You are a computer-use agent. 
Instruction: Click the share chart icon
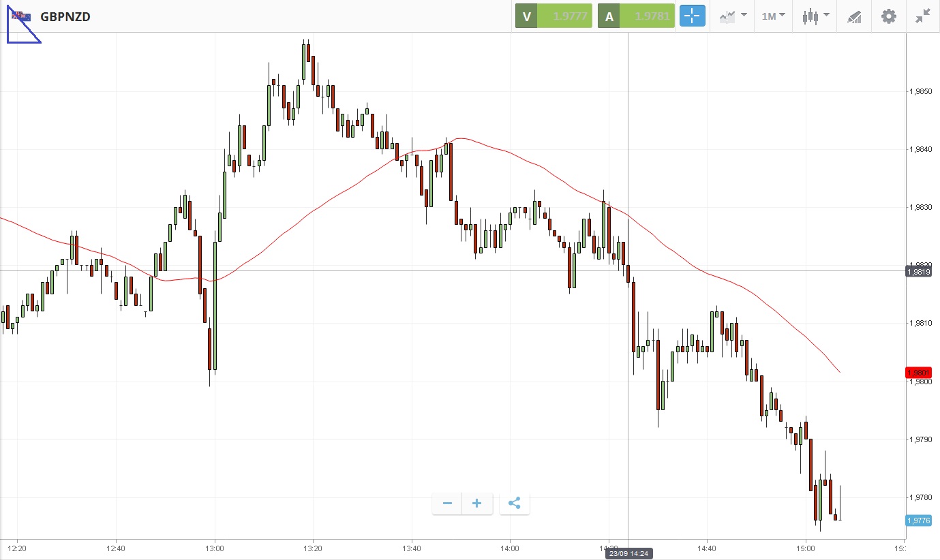click(x=515, y=503)
